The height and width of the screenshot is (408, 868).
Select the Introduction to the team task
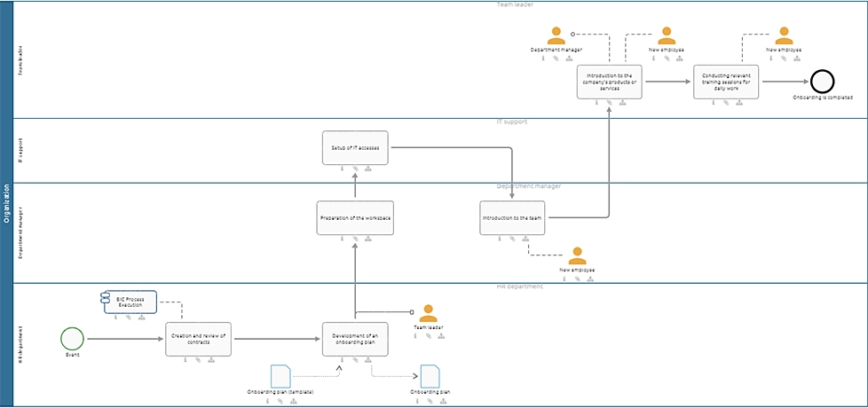pos(513,218)
